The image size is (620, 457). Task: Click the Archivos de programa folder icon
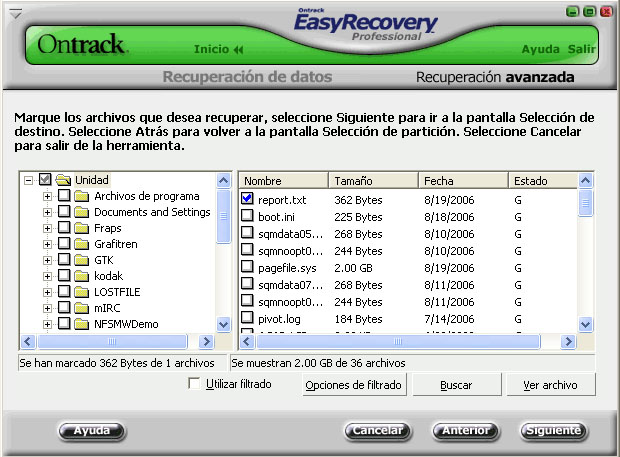[82, 196]
